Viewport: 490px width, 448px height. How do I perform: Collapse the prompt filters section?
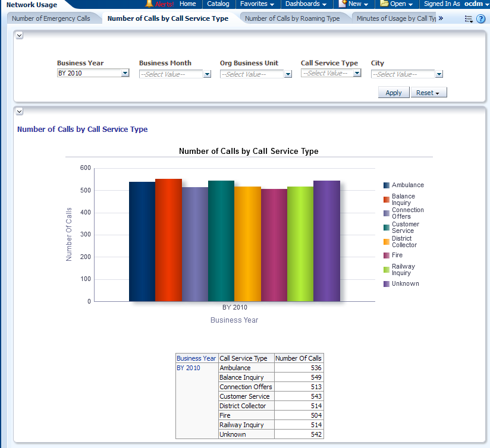[x=19, y=36]
